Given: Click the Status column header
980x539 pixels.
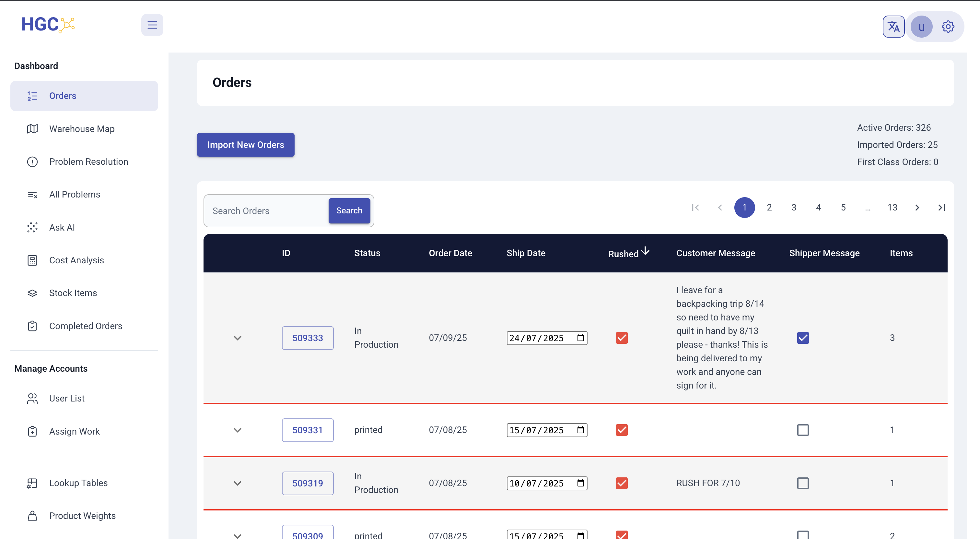Looking at the screenshot, I should [x=367, y=253].
